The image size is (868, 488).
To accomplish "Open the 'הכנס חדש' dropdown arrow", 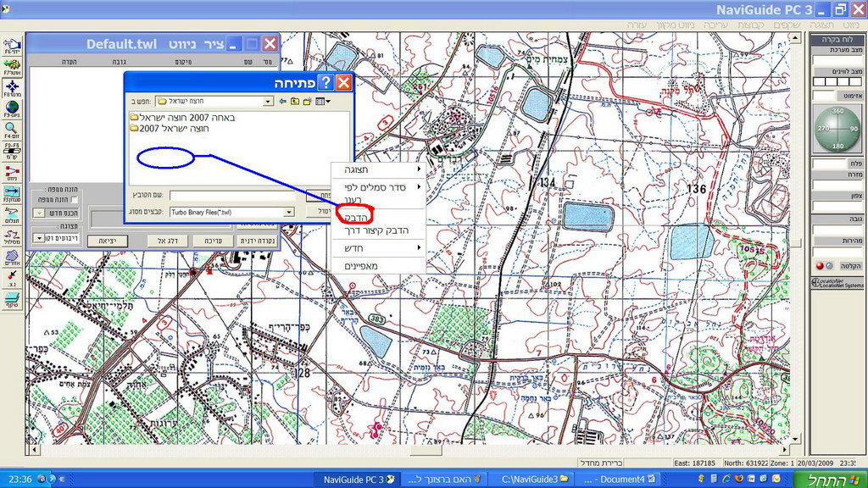I will (39, 213).
